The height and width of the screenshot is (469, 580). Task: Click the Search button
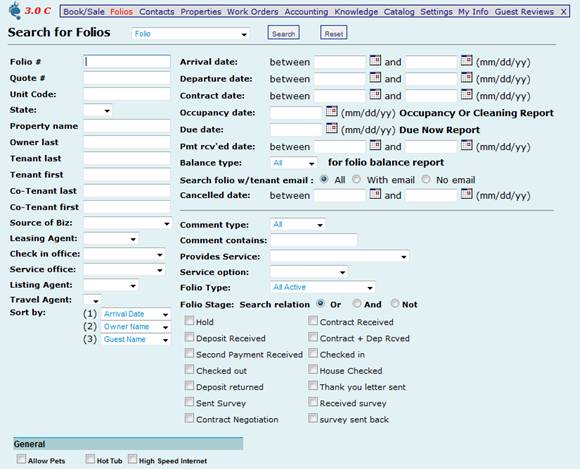[283, 33]
